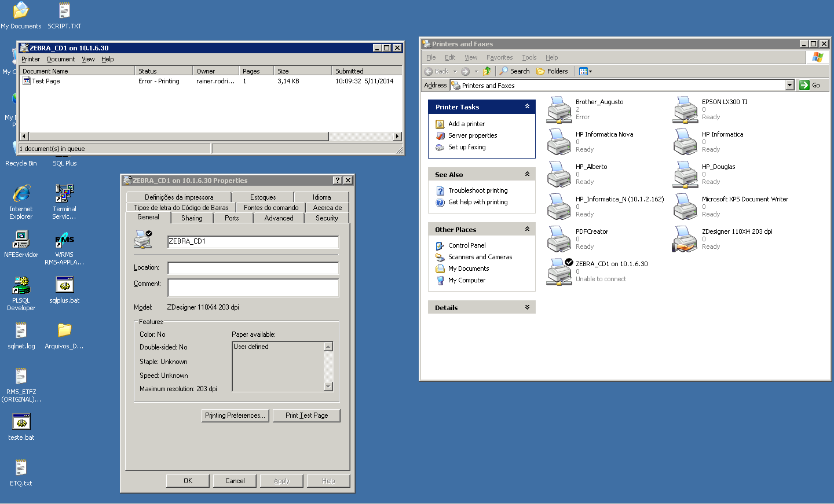Open the Printer menu in queue window

point(31,59)
